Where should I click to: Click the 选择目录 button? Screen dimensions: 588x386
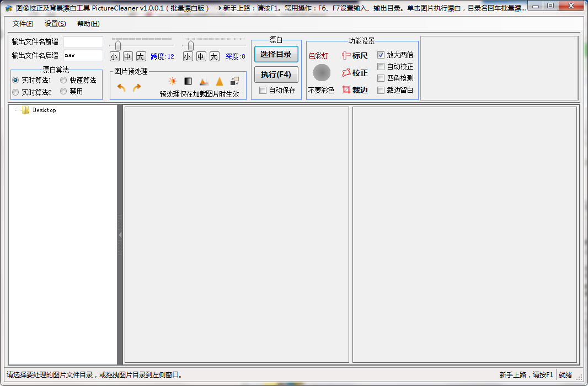tap(276, 55)
